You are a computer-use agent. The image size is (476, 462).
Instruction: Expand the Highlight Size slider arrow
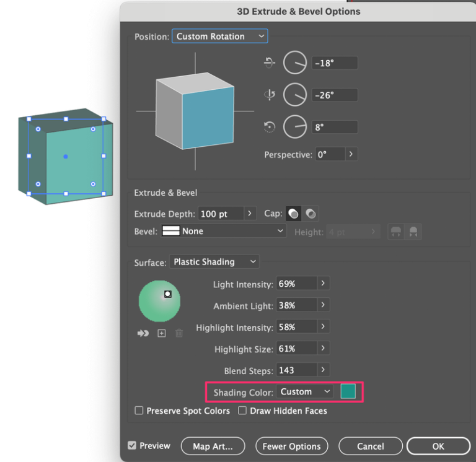[324, 349]
